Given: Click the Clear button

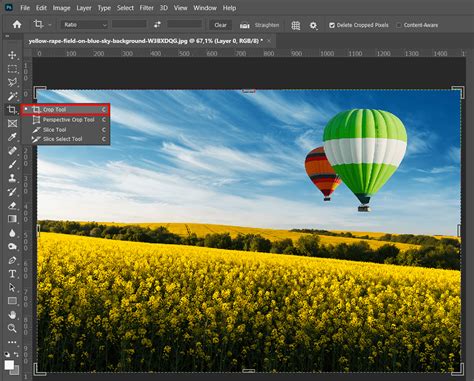Looking at the screenshot, I should 220,25.
